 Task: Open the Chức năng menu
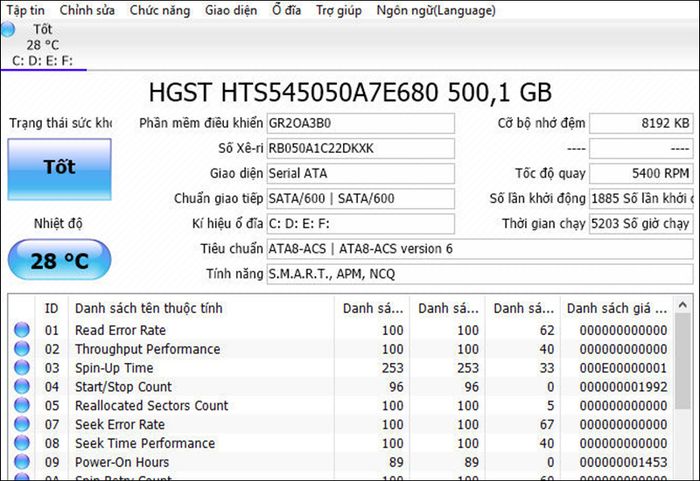click(158, 10)
